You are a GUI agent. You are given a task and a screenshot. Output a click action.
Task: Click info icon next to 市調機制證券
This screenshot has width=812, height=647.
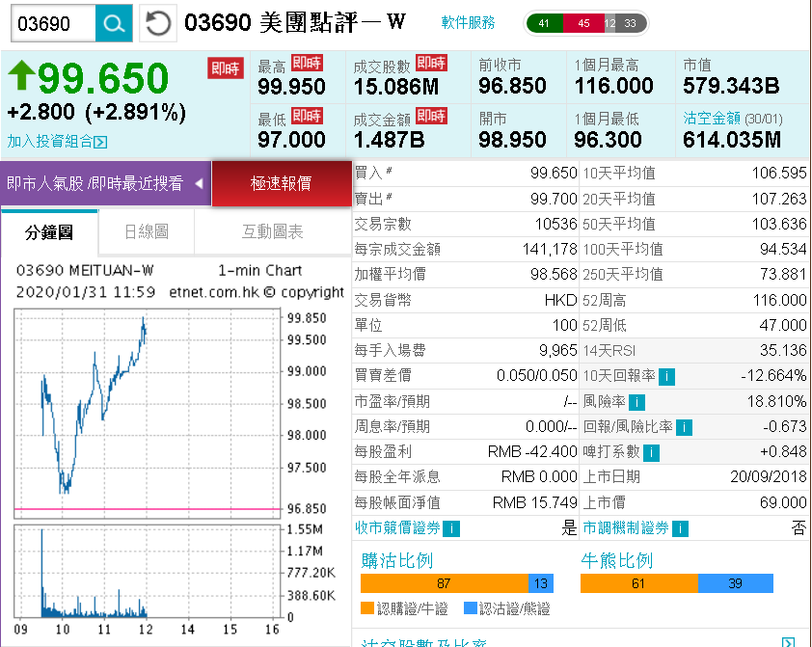(x=681, y=529)
